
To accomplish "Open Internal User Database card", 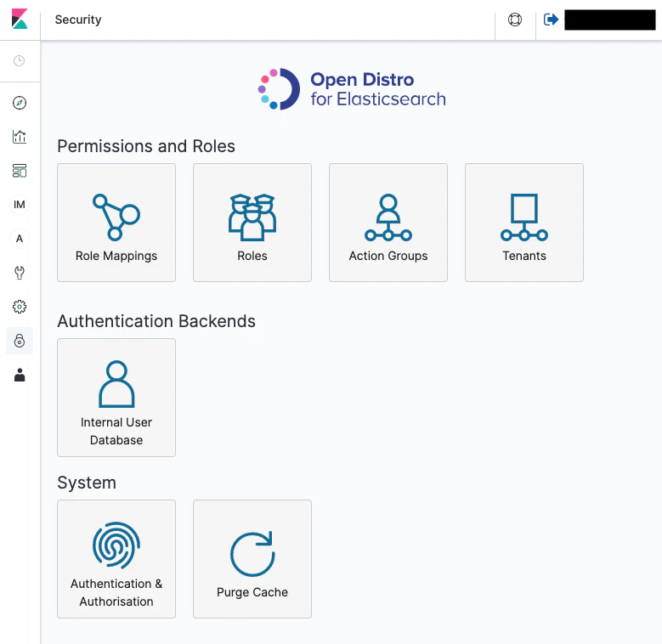I will pyautogui.click(x=116, y=397).
